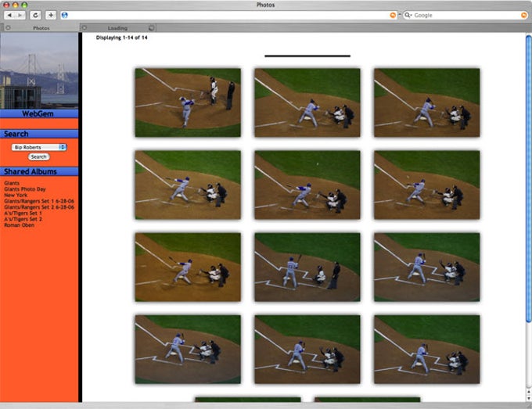Open Giants/Rangers Set 1 6-28-06 album
This screenshot has height=409, width=532.
pyautogui.click(x=39, y=201)
